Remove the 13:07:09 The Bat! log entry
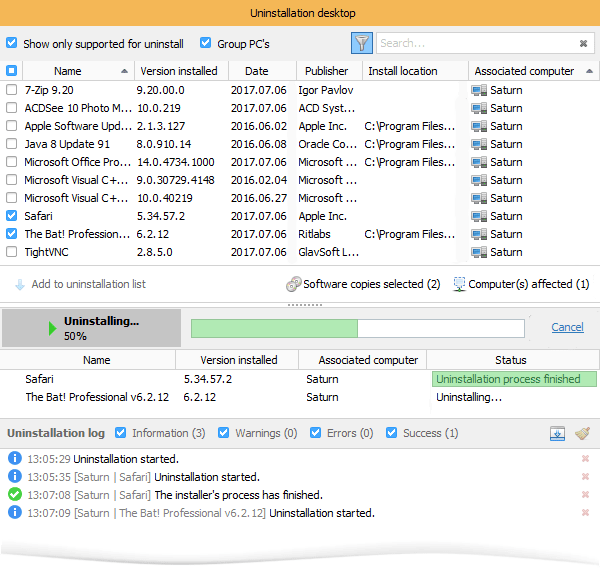This screenshot has width=600, height=570. coord(585,513)
